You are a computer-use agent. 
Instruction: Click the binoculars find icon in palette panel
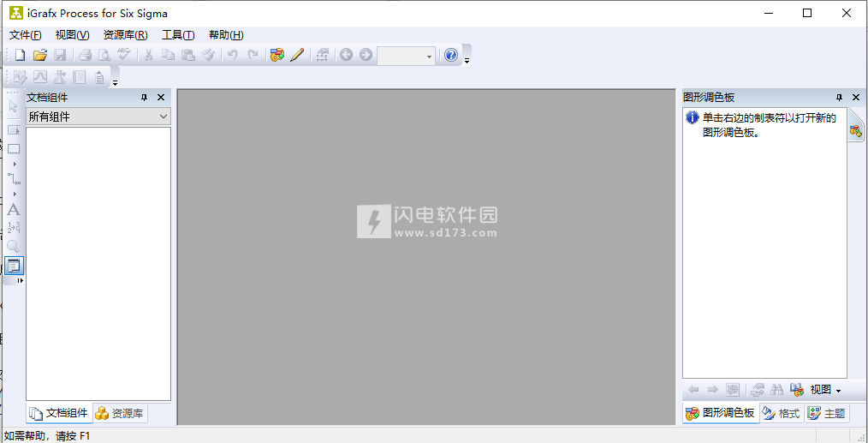click(x=776, y=390)
